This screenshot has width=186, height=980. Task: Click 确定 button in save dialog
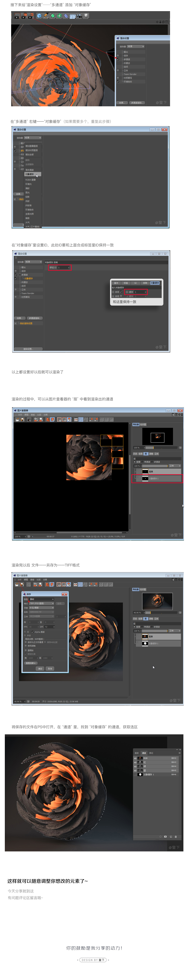pos(40,668)
